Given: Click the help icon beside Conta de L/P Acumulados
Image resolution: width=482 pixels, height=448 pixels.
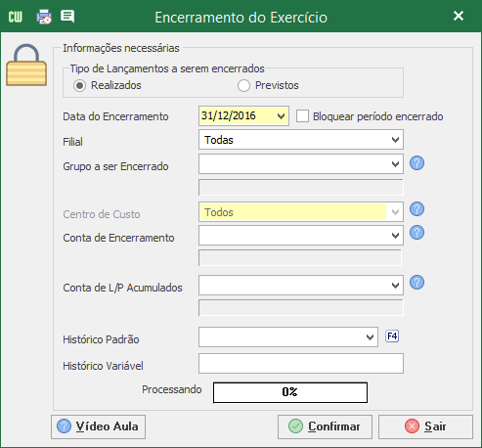Looking at the screenshot, I should coord(416,283).
